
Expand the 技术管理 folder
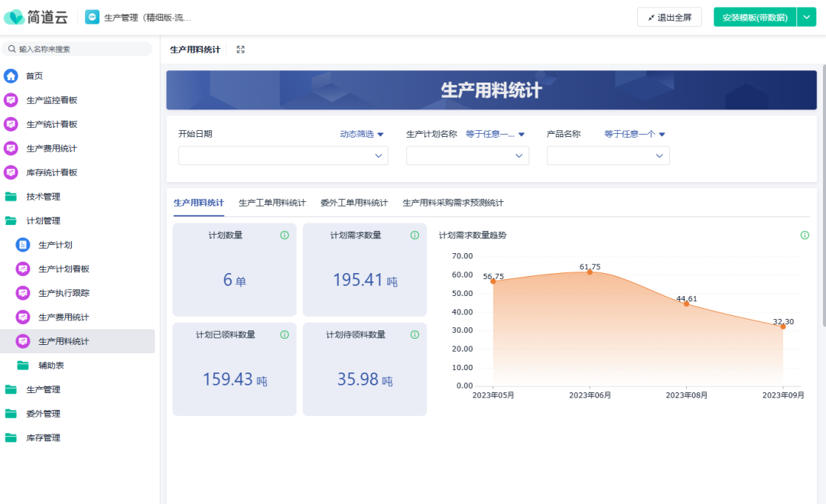pos(11,197)
